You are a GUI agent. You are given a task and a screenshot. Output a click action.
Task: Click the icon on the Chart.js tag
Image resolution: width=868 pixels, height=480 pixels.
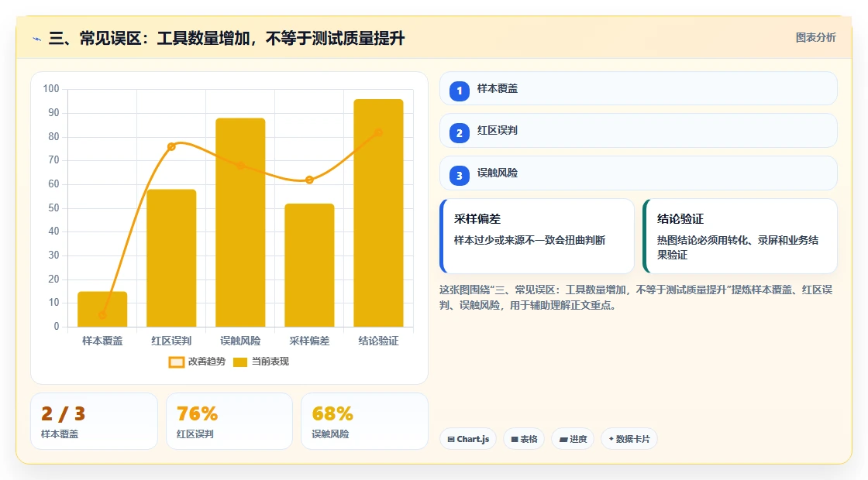coord(451,439)
